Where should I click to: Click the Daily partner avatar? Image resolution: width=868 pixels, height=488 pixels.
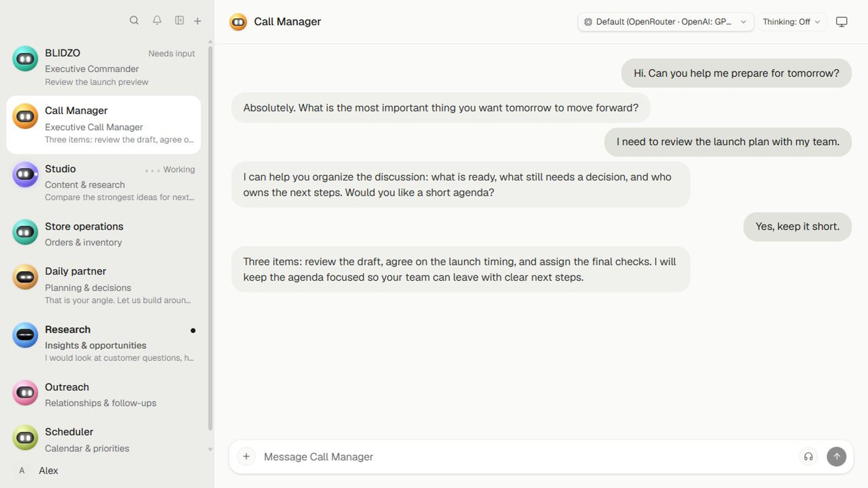tap(25, 277)
